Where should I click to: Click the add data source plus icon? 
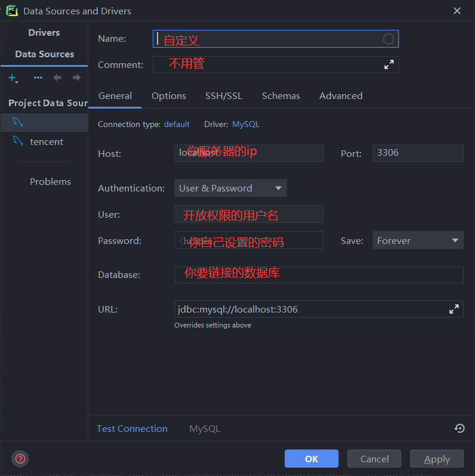click(13, 78)
